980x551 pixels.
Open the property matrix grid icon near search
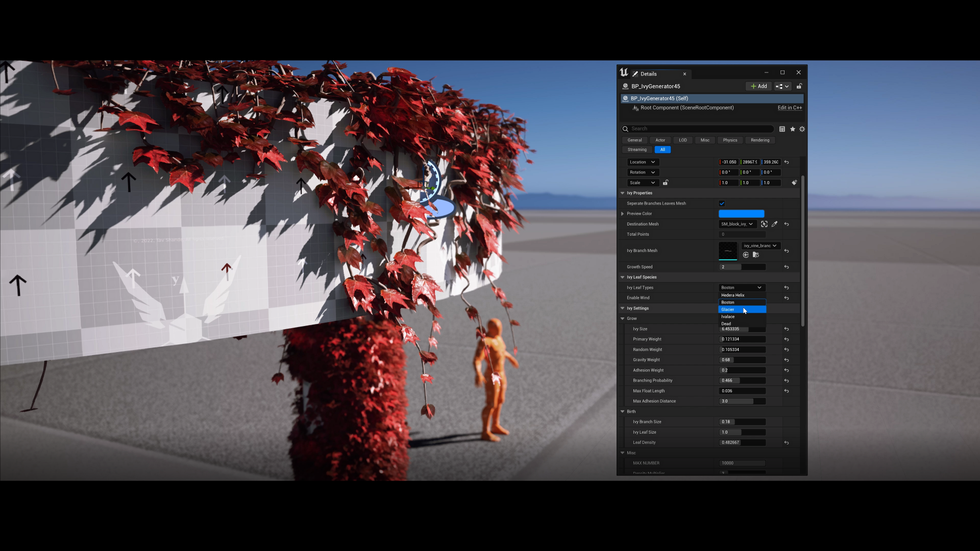(782, 129)
